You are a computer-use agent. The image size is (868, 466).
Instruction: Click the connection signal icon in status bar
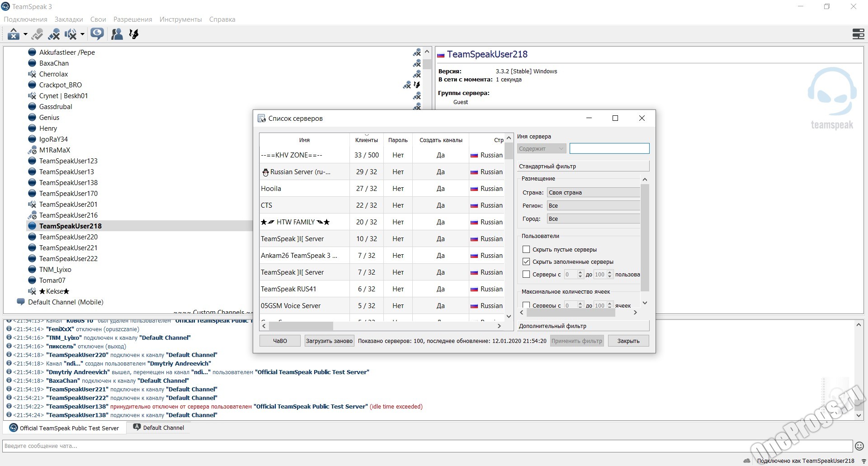coord(864,461)
